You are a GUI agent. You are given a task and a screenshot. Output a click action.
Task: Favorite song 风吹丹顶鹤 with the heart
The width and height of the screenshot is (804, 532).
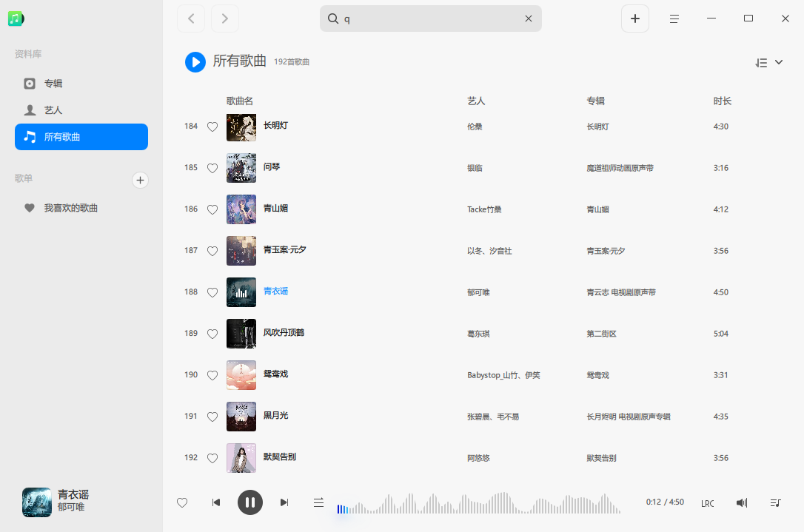click(x=212, y=334)
